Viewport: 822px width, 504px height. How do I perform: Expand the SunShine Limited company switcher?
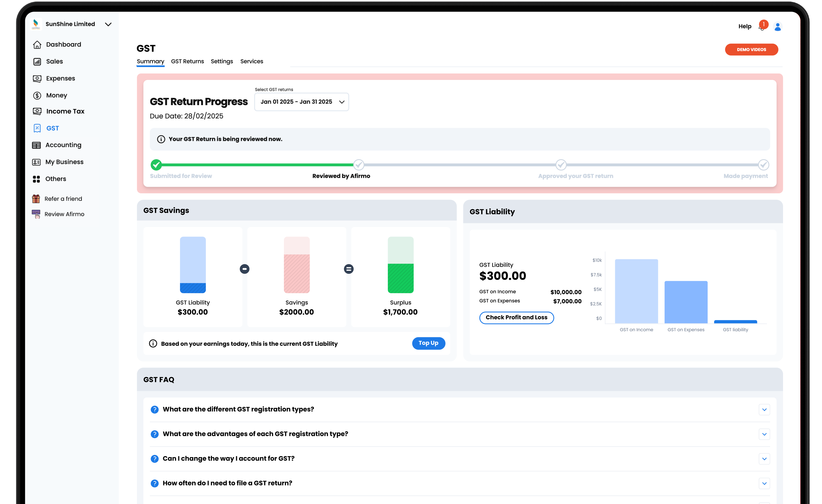pos(108,24)
